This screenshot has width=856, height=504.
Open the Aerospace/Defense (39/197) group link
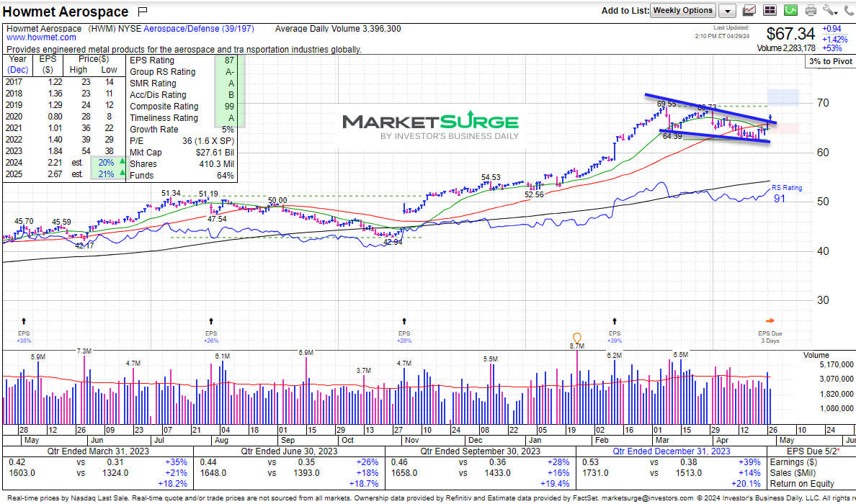click(x=199, y=28)
